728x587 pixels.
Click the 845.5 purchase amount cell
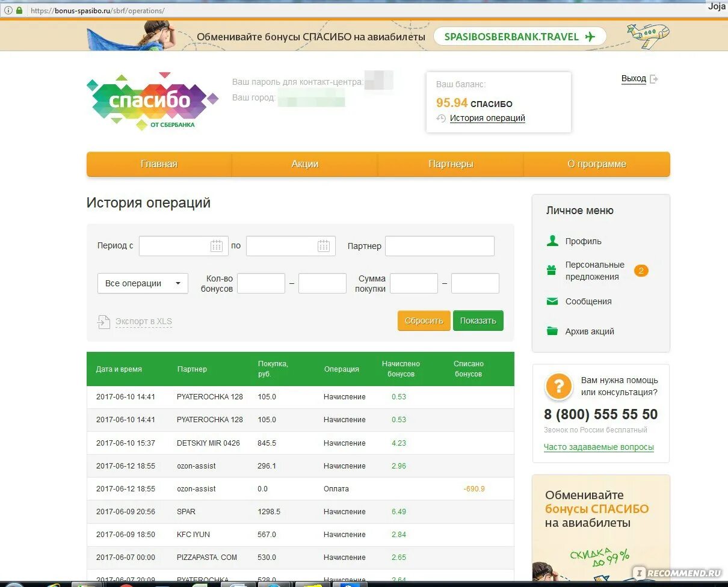[x=267, y=443]
